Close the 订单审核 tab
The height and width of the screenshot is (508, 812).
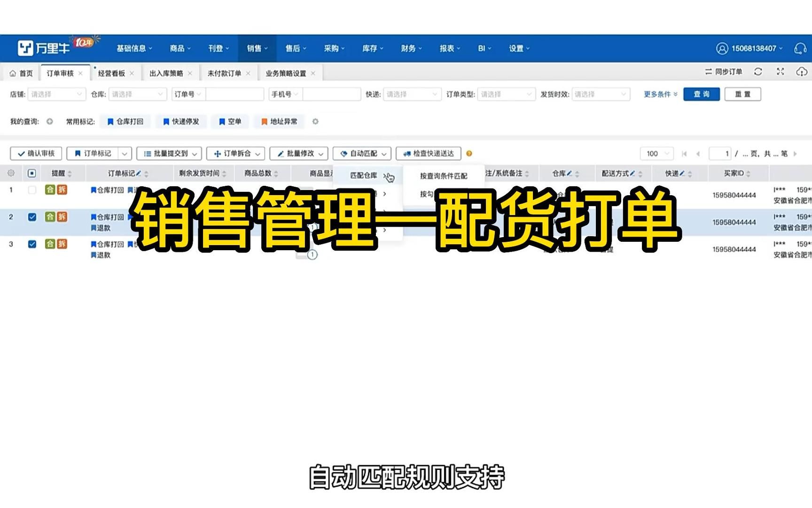click(80, 73)
